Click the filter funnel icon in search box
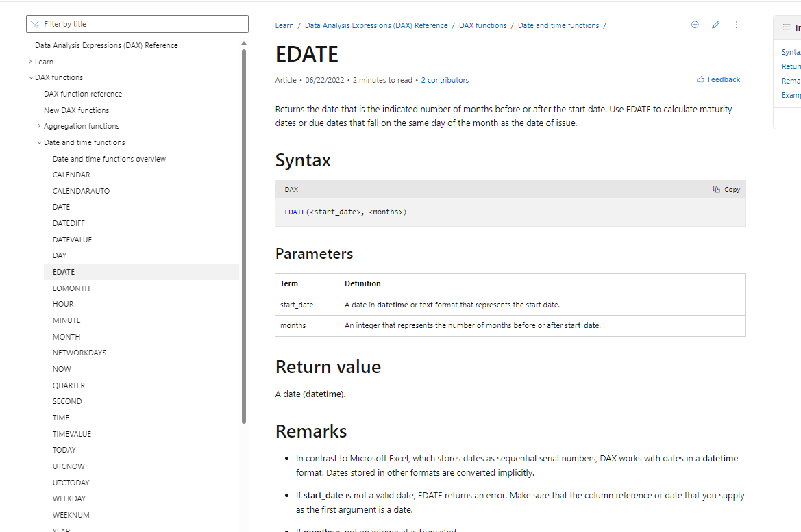Image resolution: width=801 pixels, height=532 pixels. 35,24
